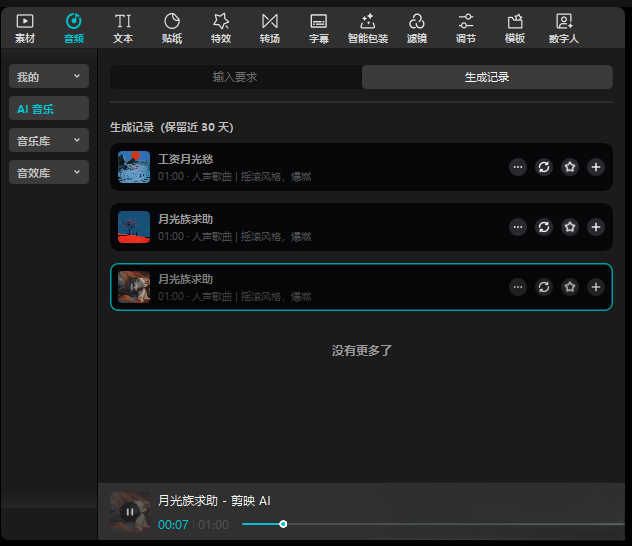The width and height of the screenshot is (632, 546).
Task: Open the 滤镜 filters tab
Action: (x=417, y=29)
